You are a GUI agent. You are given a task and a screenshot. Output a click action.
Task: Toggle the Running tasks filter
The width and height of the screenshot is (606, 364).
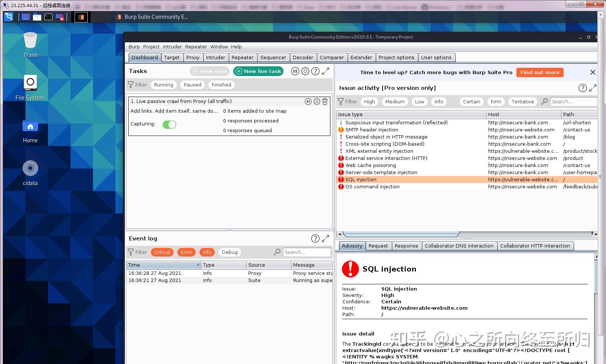click(163, 85)
